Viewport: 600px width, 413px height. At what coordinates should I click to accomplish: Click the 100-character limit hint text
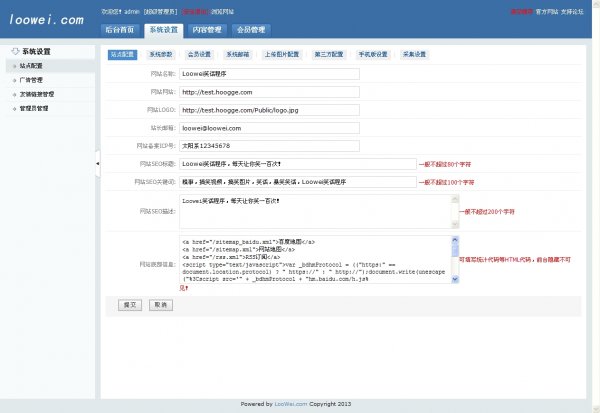(447, 182)
